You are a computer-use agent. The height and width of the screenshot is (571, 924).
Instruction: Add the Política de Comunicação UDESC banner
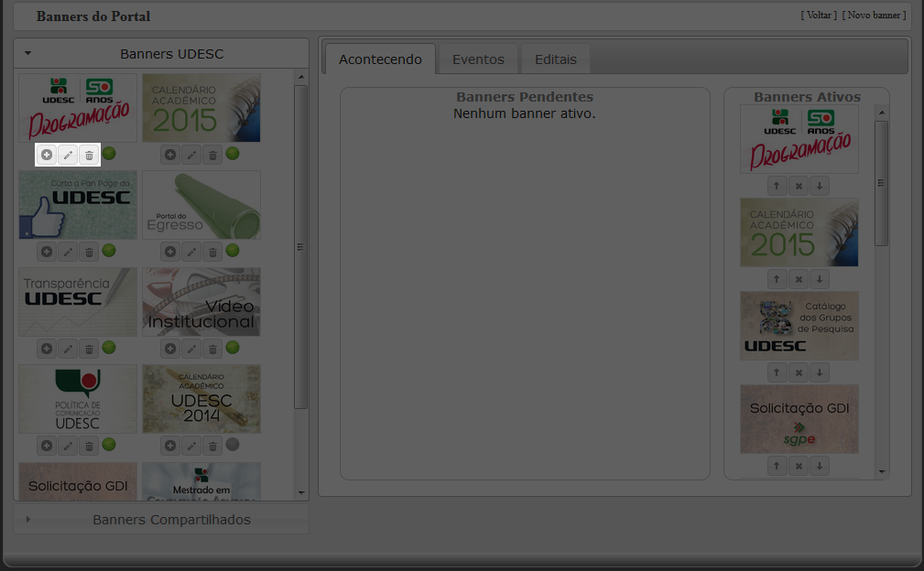coord(47,447)
